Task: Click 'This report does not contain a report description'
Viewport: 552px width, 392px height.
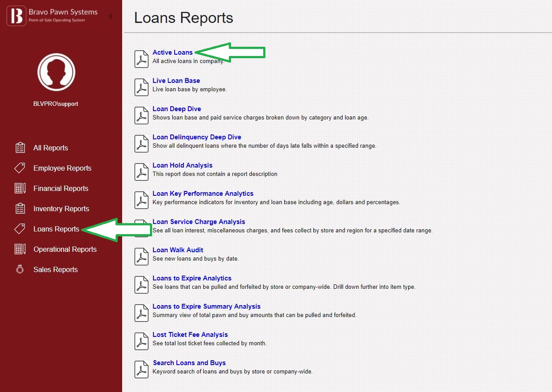Action: click(x=215, y=174)
